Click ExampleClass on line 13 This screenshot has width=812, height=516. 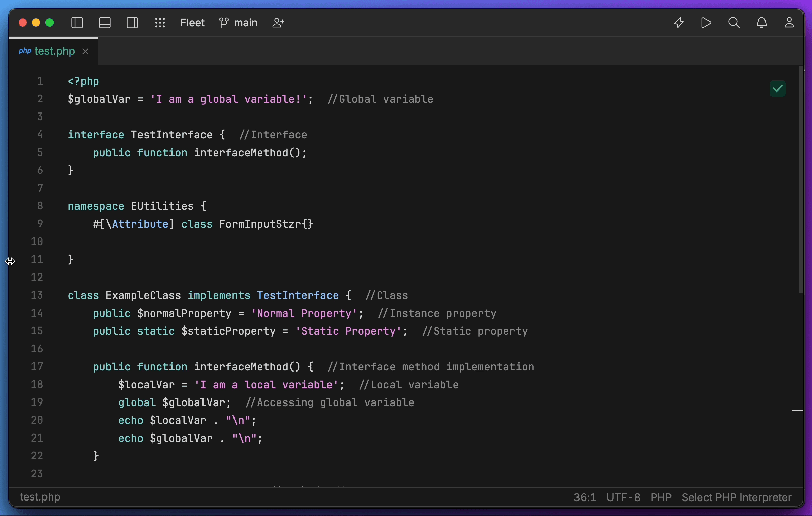(143, 296)
